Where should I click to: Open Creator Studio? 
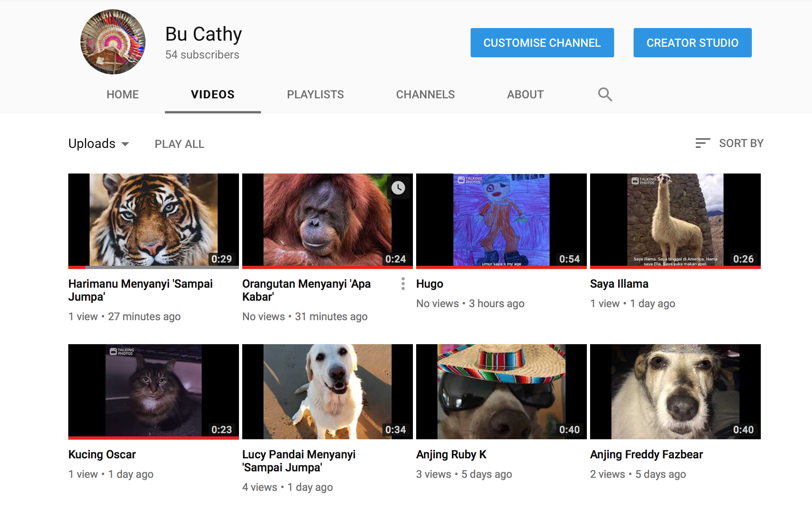(x=692, y=43)
